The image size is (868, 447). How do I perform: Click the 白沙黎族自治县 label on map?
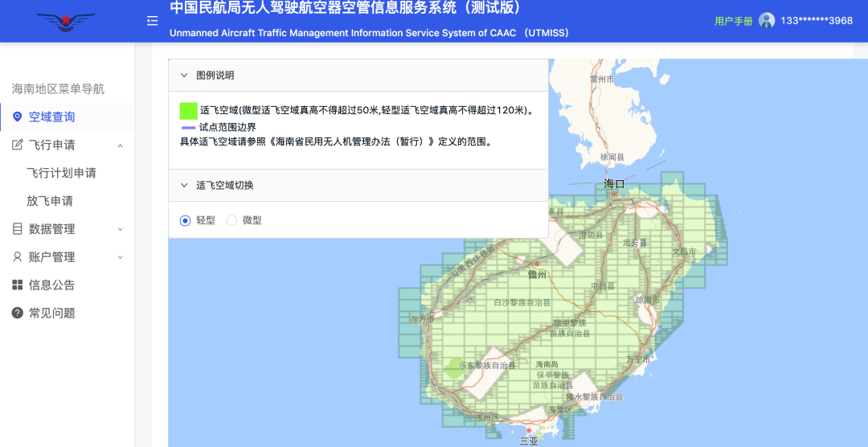click(x=522, y=303)
